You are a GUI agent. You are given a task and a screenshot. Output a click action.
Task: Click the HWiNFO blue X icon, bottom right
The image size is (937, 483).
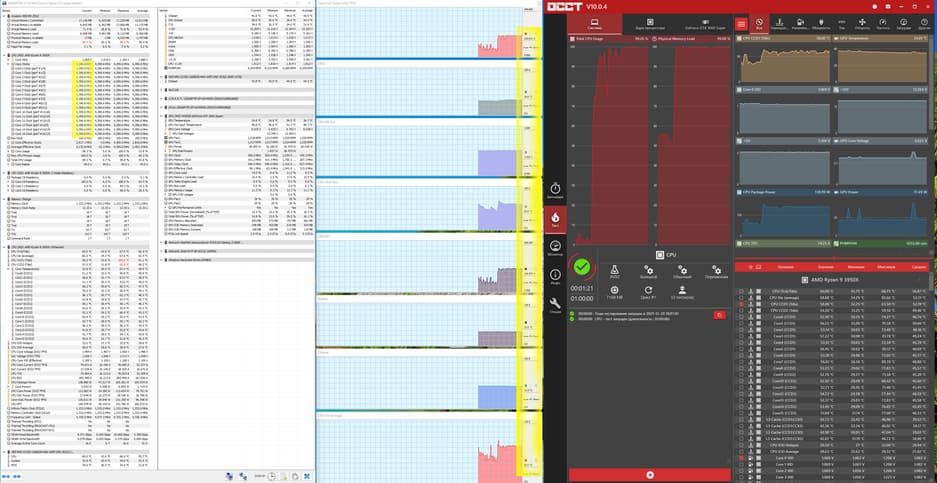[x=307, y=476]
